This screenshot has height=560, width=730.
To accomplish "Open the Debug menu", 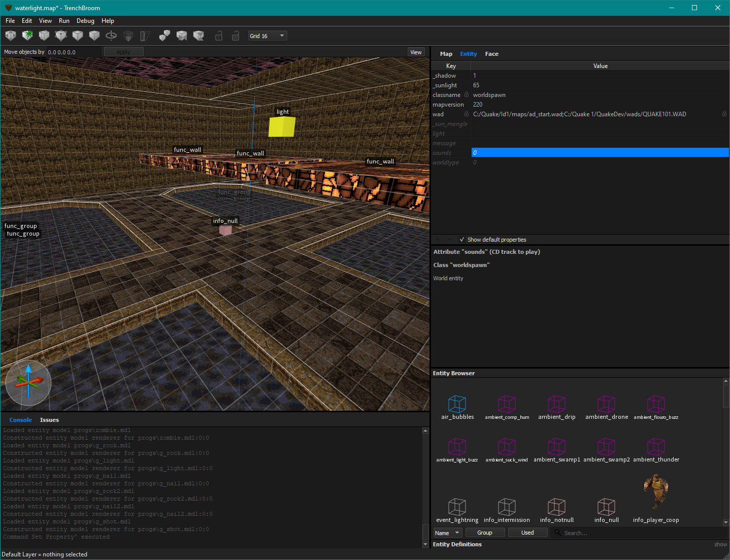I will pos(85,21).
